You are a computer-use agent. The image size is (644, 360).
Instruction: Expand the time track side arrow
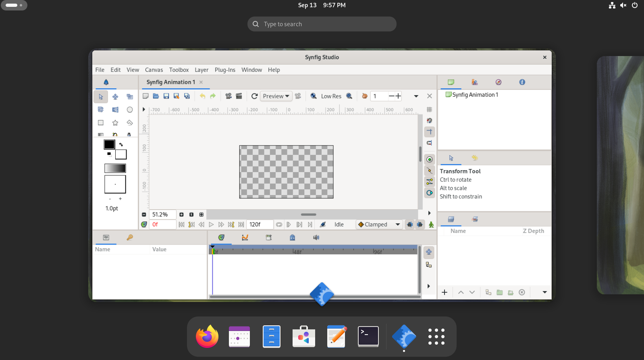pyautogui.click(x=429, y=286)
